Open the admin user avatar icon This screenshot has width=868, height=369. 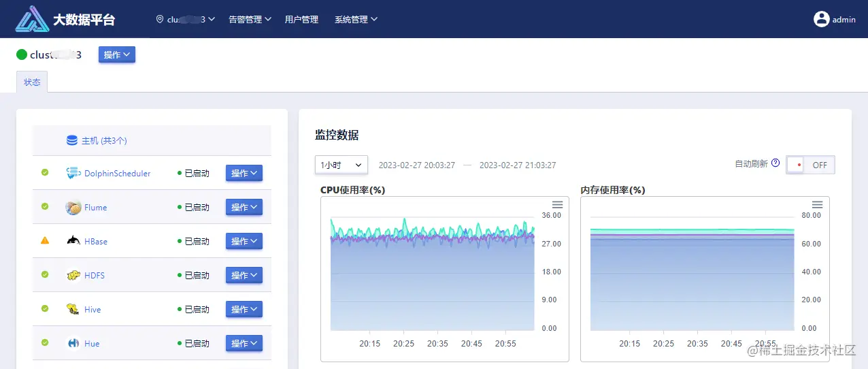point(822,19)
